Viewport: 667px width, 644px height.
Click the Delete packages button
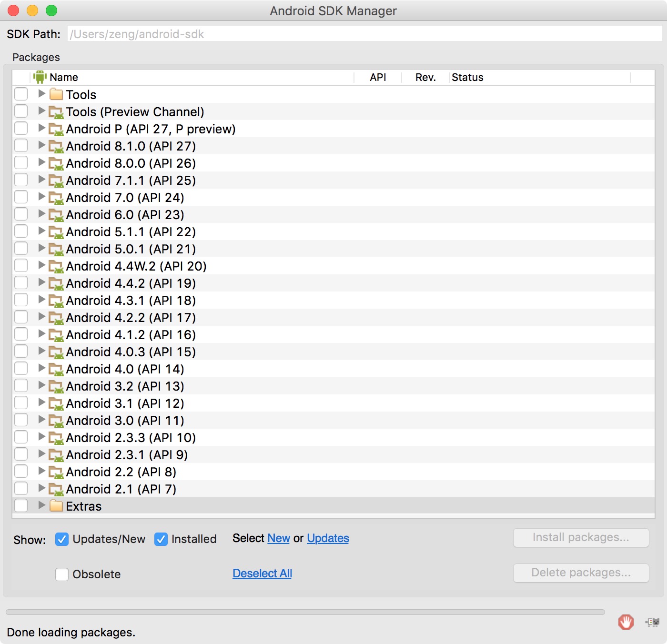pyautogui.click(x=581, y=573)
